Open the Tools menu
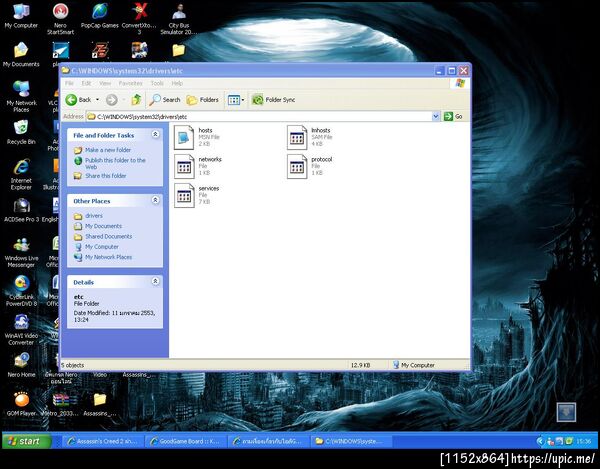 tap(157, 83)
